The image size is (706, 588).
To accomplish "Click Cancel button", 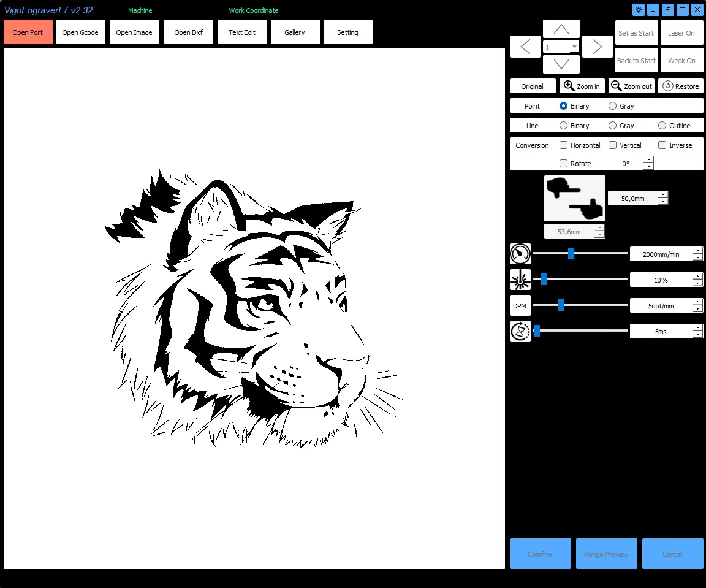I will coord(673,554).
